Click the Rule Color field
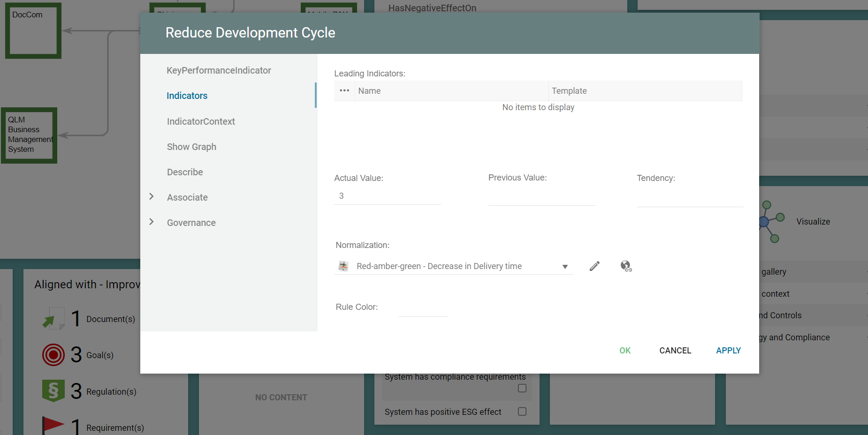Viewport: 868px width, 435px height. (x=423, y=308)
